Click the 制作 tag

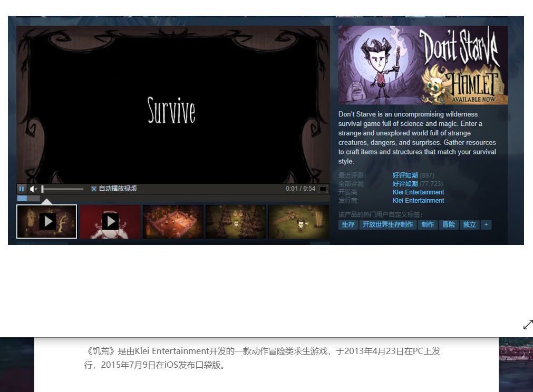click(428, 224)
